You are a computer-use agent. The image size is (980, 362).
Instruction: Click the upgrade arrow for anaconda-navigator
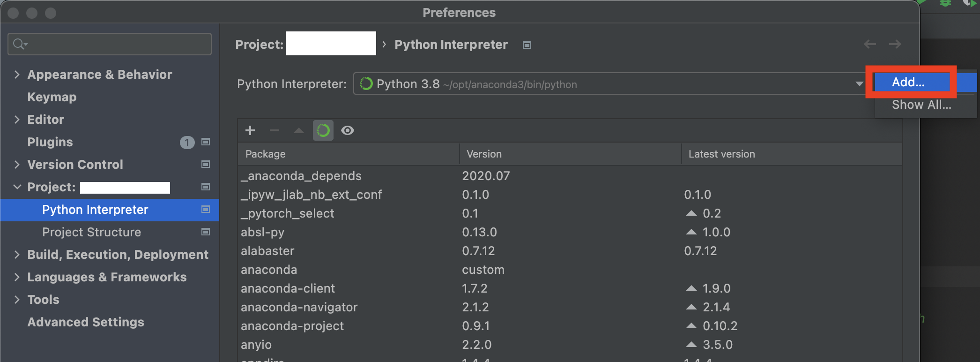(691, 307)
